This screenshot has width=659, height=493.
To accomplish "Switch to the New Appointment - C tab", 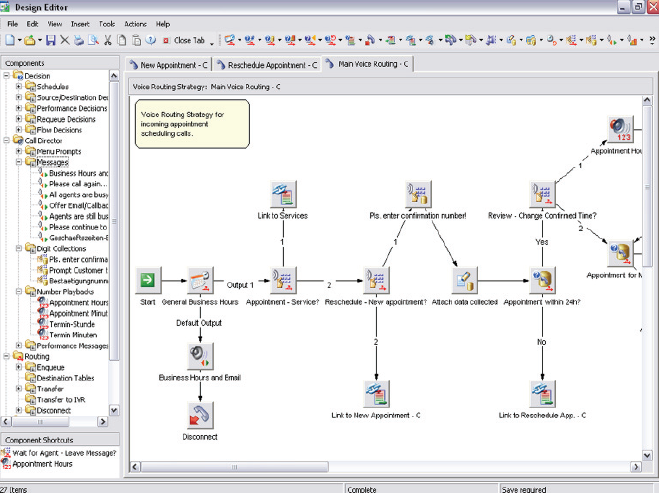I will [172, 65].
